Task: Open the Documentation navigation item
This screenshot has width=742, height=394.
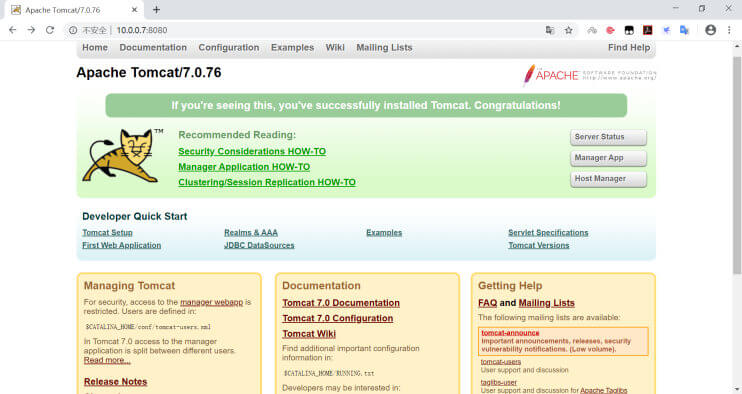Action: click(x=153, y=47)
